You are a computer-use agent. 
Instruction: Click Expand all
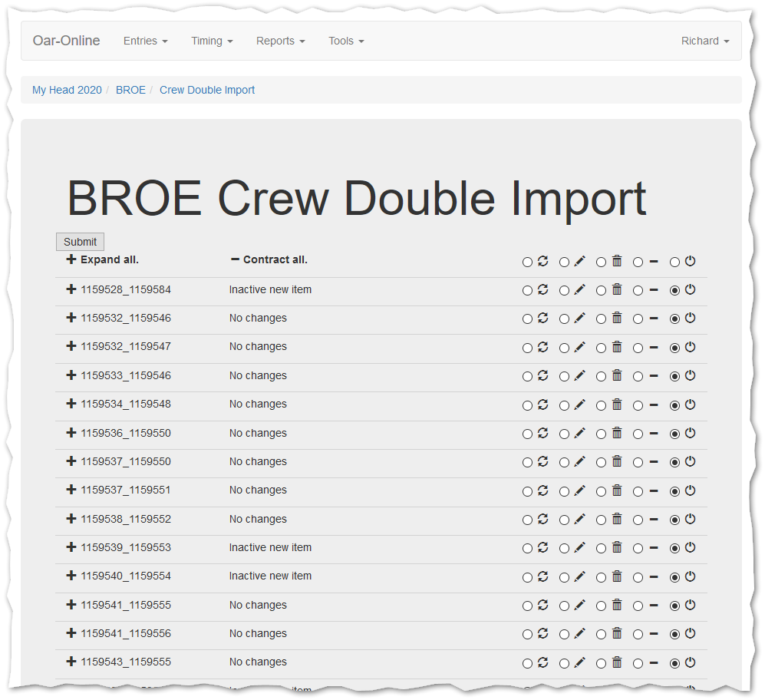(x=103, y=259)
